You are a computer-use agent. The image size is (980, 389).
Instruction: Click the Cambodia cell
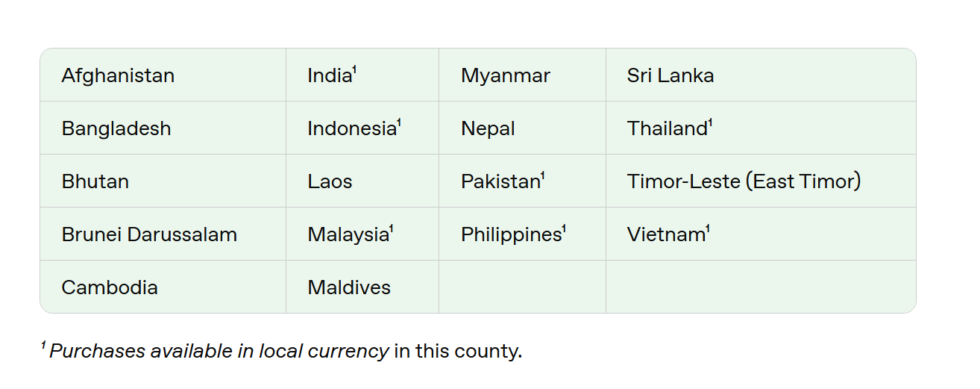(110, 287)
